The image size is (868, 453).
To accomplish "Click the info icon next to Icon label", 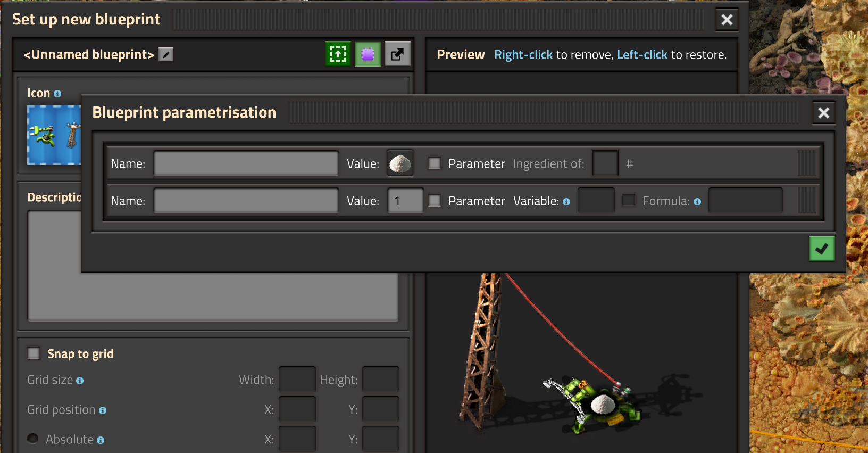I will click(57, 94).
